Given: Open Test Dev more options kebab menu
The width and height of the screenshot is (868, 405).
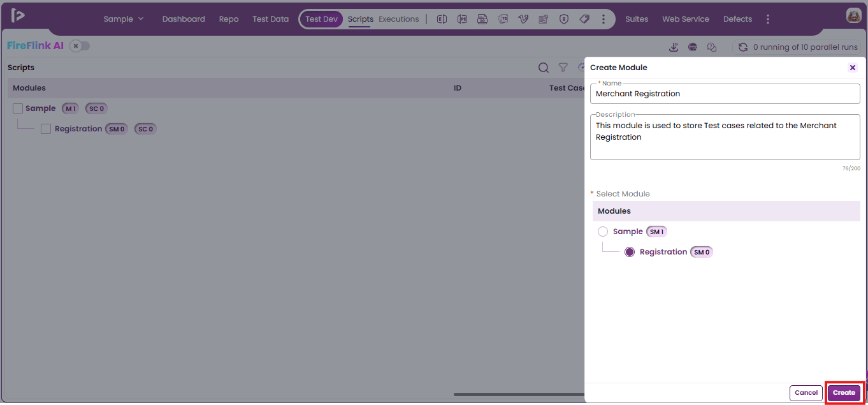Looking at the screenshot, I should tap(604, 19).
